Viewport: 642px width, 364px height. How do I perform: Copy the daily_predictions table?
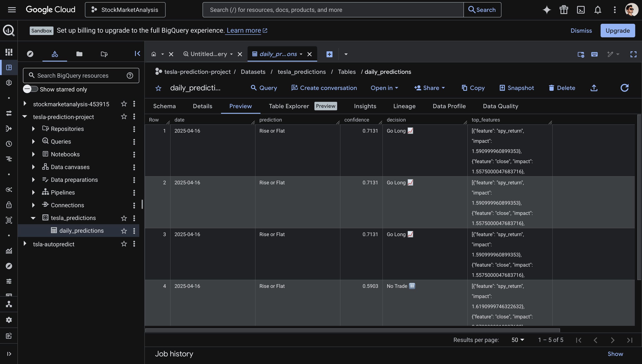[473, 88]
